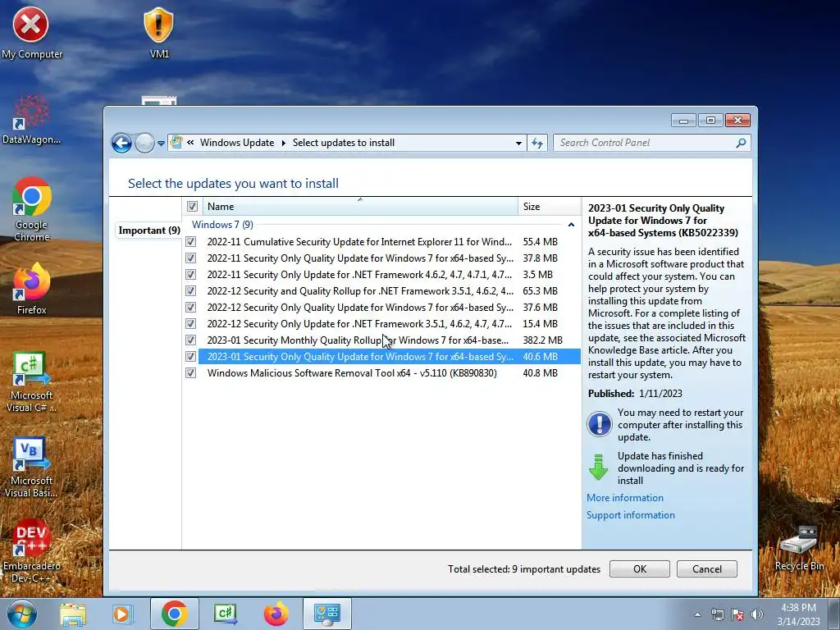The width and height of the screenshot is (840, 630).
Task: Open Windows Explorer from the taskbar
Action: 73,614
